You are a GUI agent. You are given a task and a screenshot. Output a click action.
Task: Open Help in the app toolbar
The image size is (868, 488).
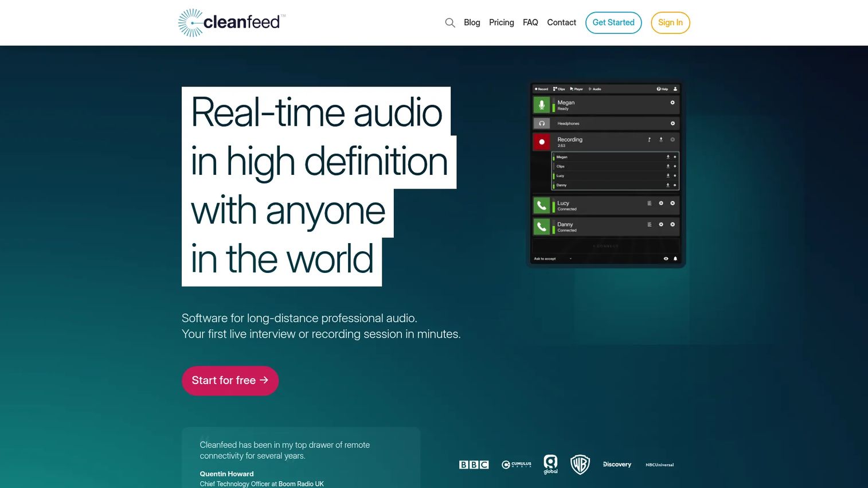[x=662, y=89]
